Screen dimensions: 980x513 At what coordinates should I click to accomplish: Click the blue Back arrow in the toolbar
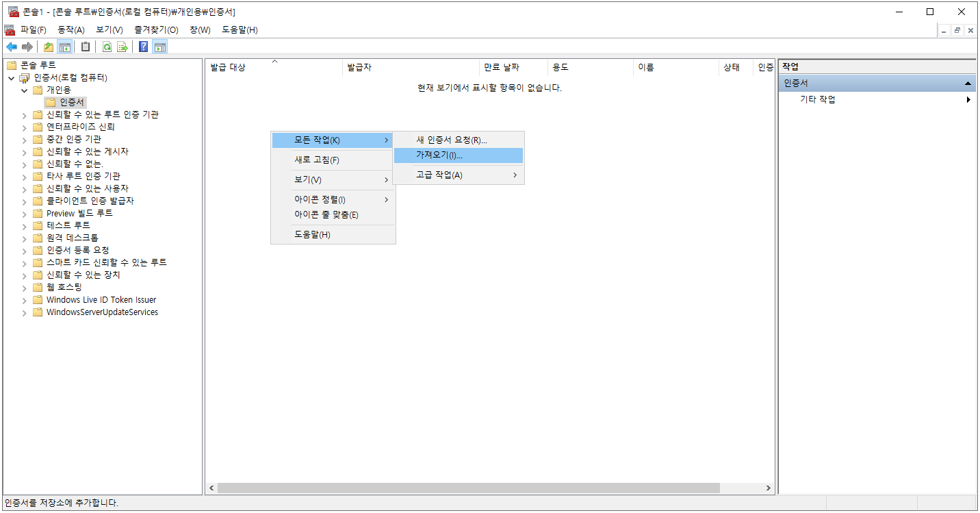point(12,47)
